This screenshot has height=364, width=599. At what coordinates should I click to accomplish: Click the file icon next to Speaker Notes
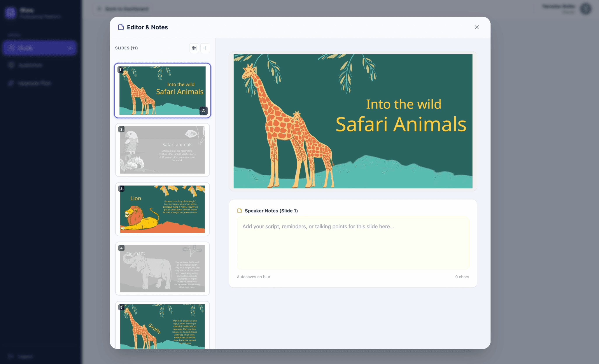tap(240, 211)
